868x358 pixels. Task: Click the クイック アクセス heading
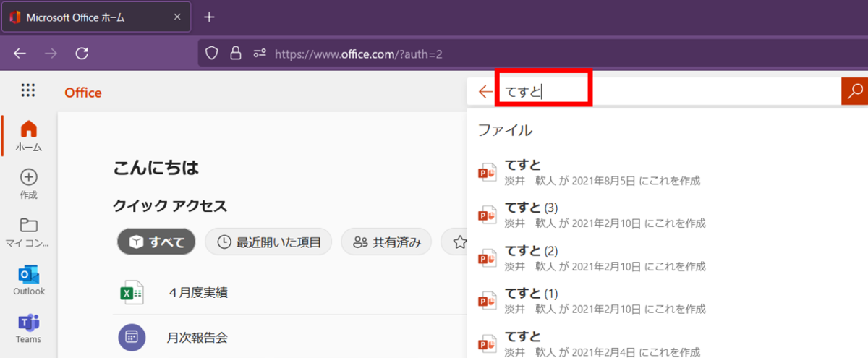tap(170, 206)
